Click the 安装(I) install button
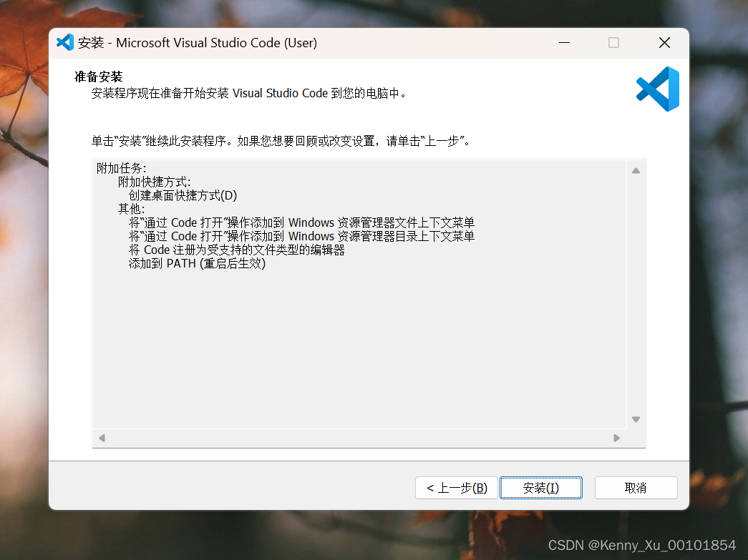The height and width of the screenshot is (560, 748). pyautogui.click(x=540, y=488)
